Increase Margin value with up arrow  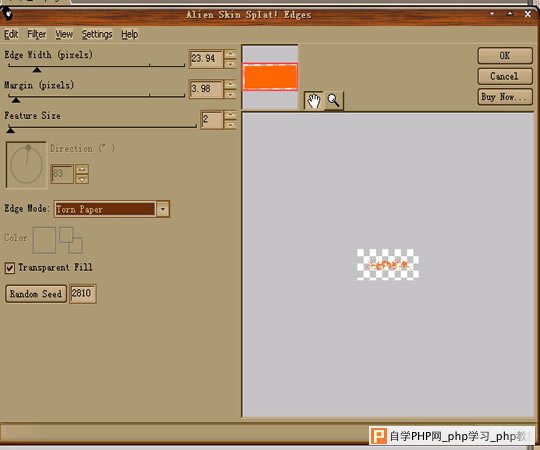coord(230,84)
